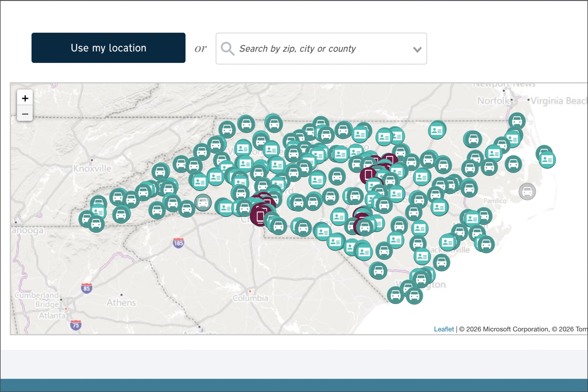Select the license card marker over the Jacksonville label
The width and height of the screenshot is (588, 392).
[447, 242]
